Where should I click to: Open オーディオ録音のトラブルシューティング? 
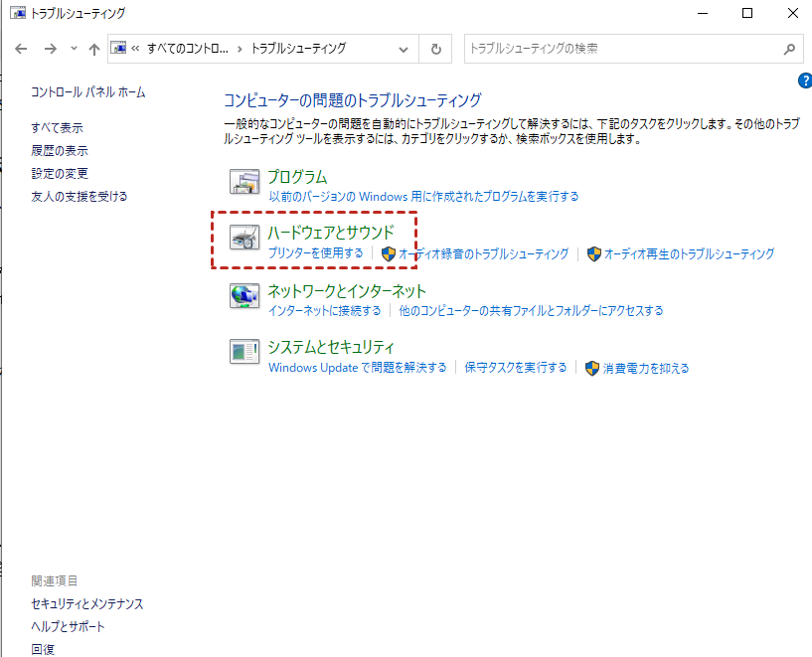pos(483,253)
